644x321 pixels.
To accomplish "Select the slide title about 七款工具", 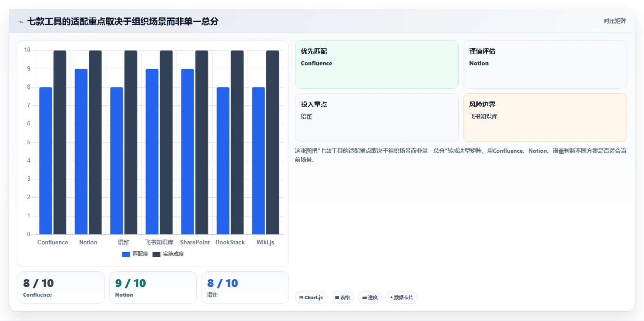I will click(x=123, y=21).
